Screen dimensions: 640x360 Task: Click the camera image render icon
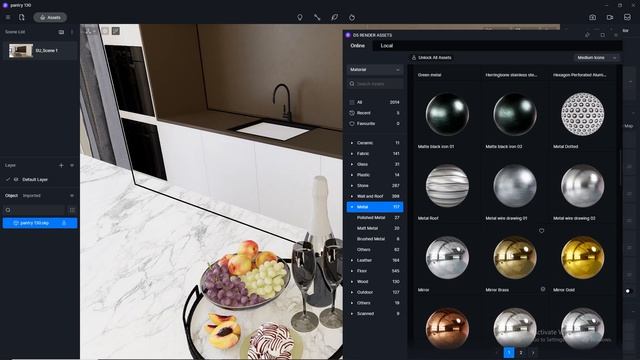pos(593,18)
